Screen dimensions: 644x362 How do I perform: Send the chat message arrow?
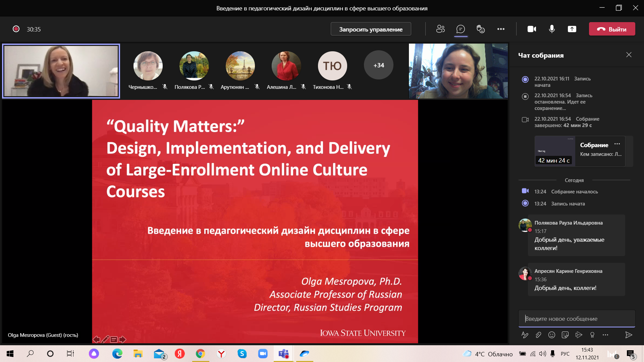point(629,335)
